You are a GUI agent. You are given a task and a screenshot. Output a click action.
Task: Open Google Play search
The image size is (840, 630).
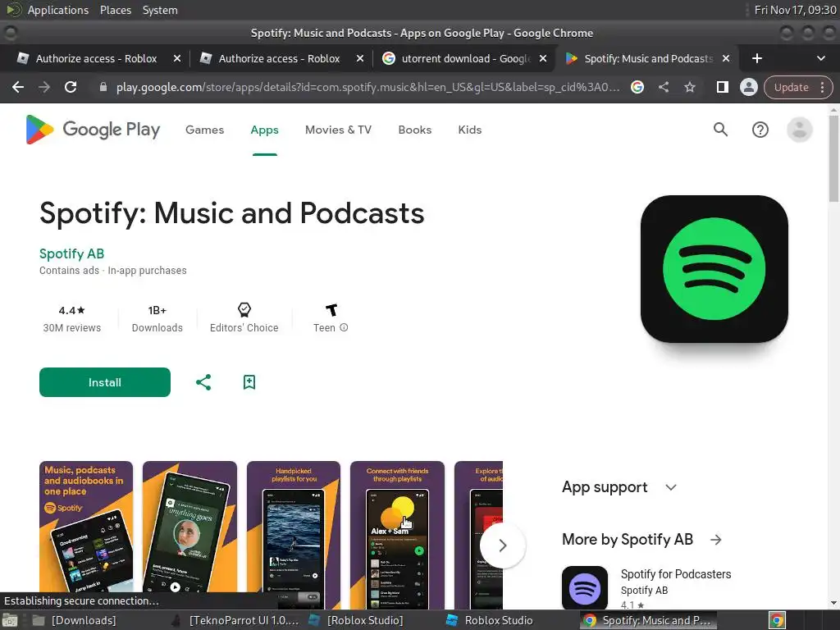720,130
